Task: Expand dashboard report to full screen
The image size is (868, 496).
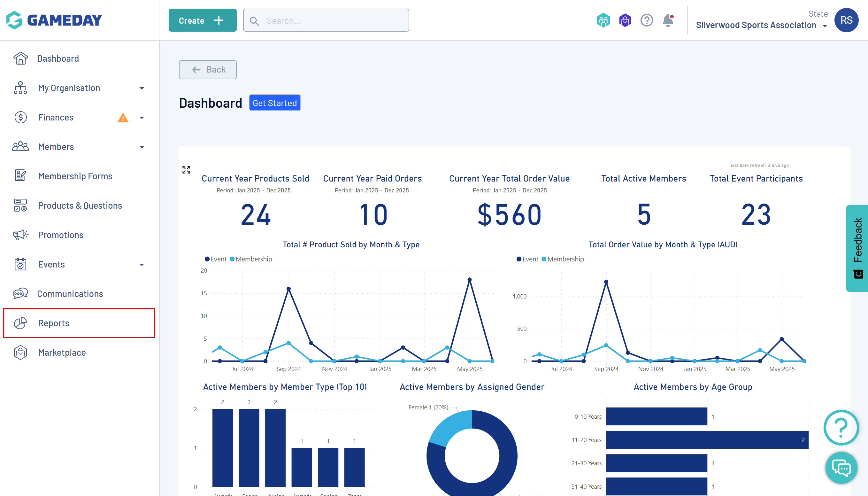Action: click(186, 169)
